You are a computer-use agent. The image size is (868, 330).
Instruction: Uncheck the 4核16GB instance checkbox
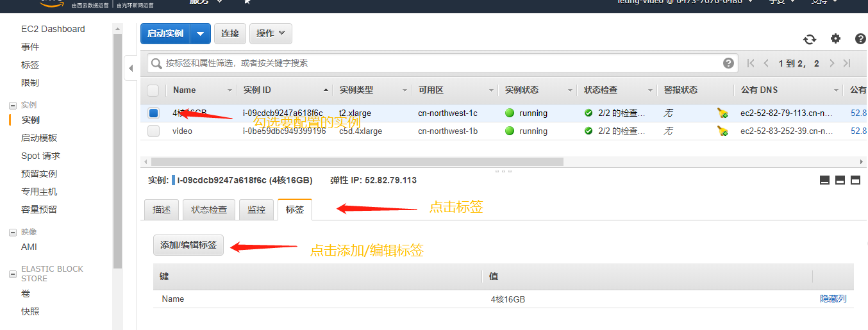(153, 113)
